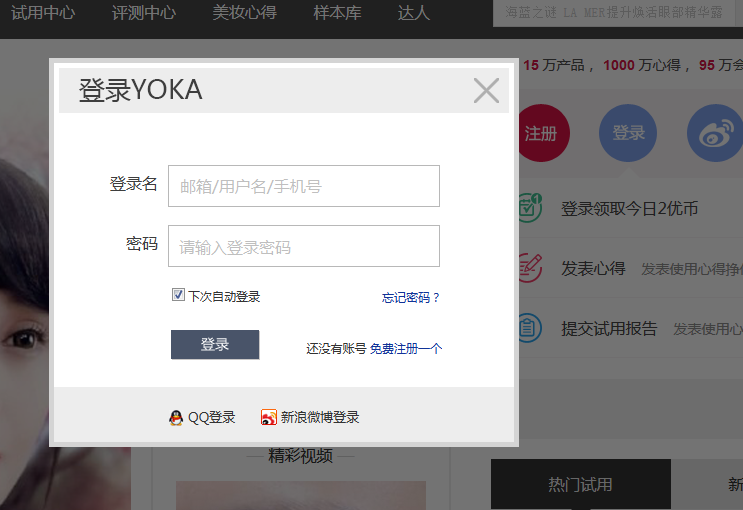Close the 登录YOKA login dialog

click(486, 91)
